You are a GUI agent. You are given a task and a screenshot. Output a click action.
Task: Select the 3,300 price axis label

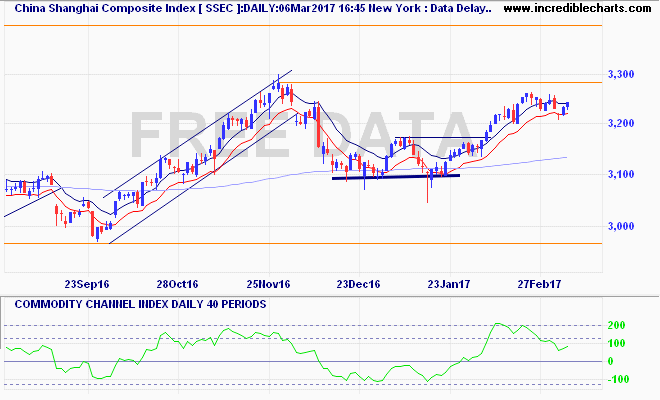point(621,75)
